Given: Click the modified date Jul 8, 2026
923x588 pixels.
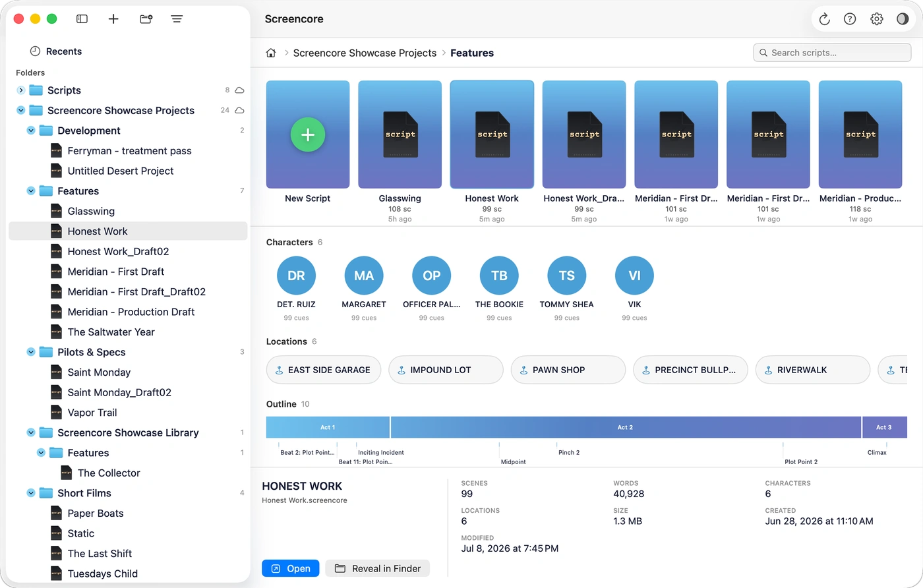Looking at the screenshot, I should pos(510,548).
